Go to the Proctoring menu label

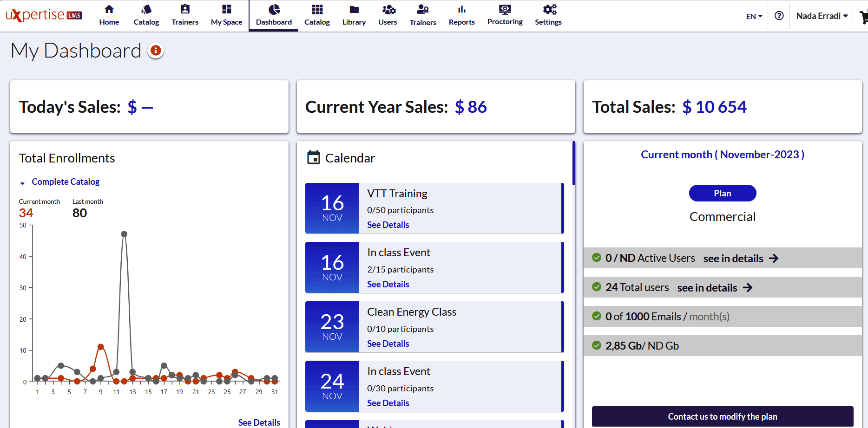point(505,21)
